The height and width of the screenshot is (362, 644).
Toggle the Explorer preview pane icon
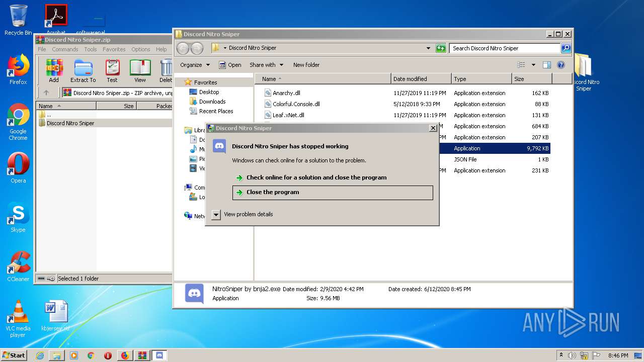pyautogui.click(x=547, y=65)
